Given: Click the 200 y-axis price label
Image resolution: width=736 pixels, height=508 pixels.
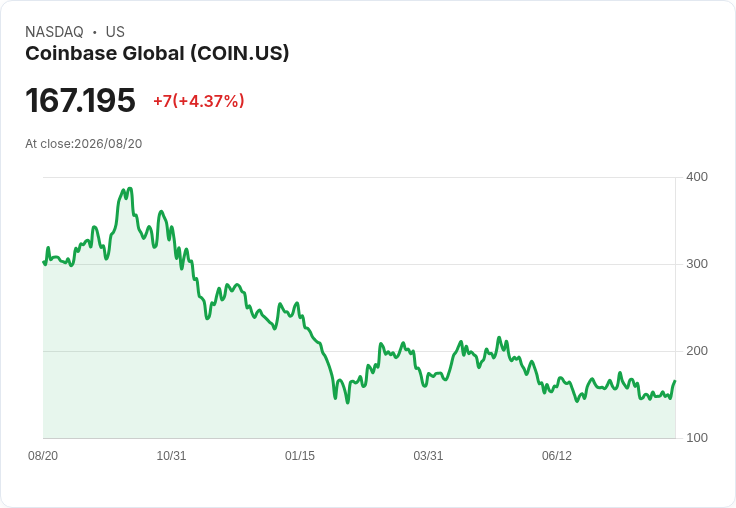Looking at the screenshot, I should pyautogui.click(x=697, y=351).
